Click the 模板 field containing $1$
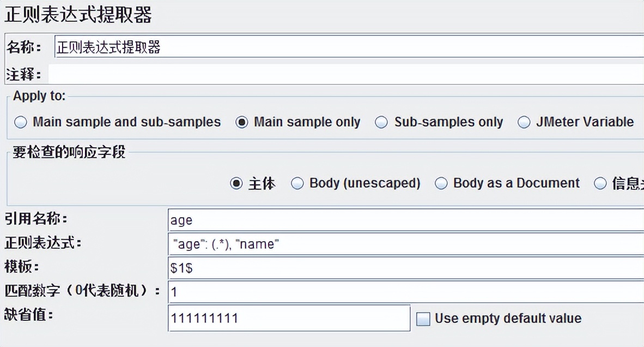 click(406, 268)
